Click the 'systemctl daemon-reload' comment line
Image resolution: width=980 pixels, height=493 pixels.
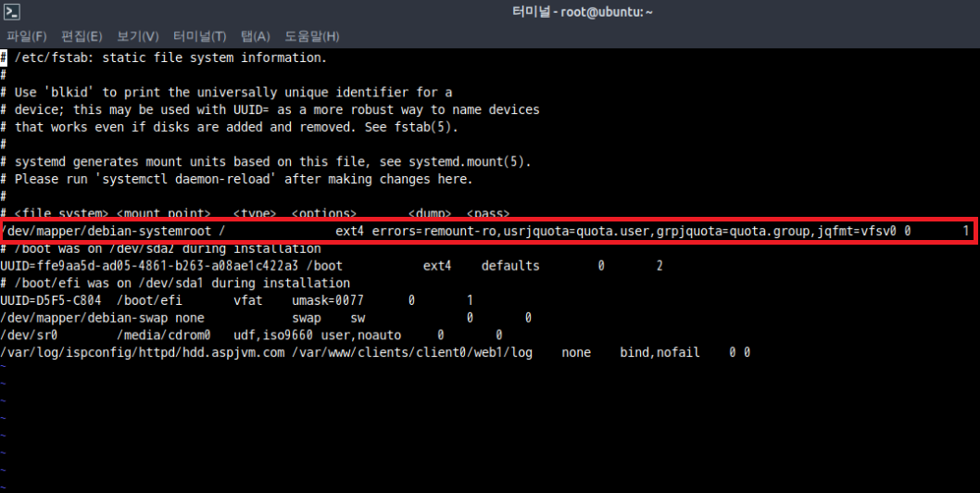pyautogui.click(x=243, y=179)
